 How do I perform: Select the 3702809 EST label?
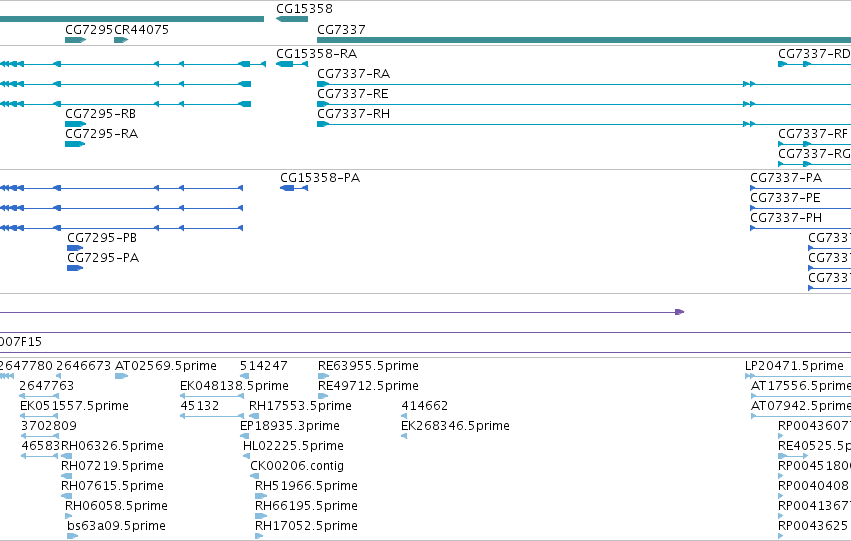coord(49,425)
